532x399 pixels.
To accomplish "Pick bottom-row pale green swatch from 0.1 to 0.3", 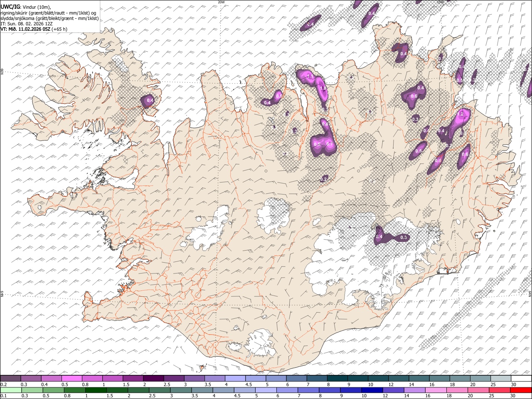I will (11, 390).
